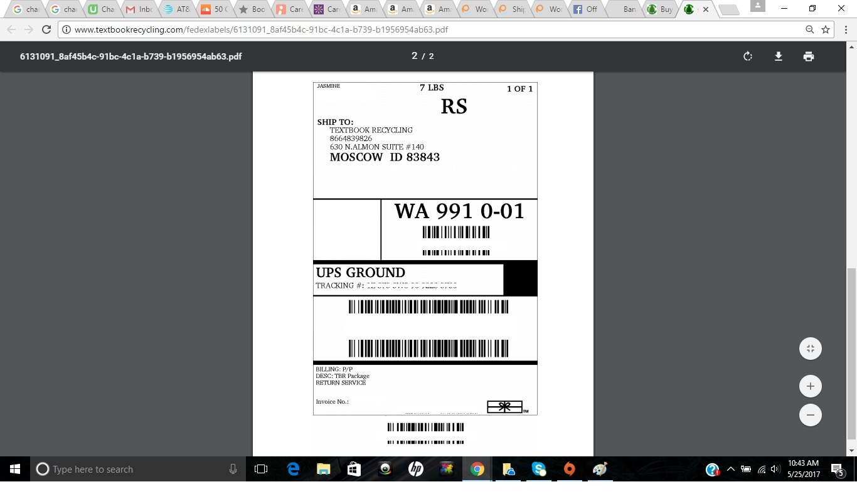Zoom out of the PDF
The image size is (857, 504).
click(x=811, y=415)
